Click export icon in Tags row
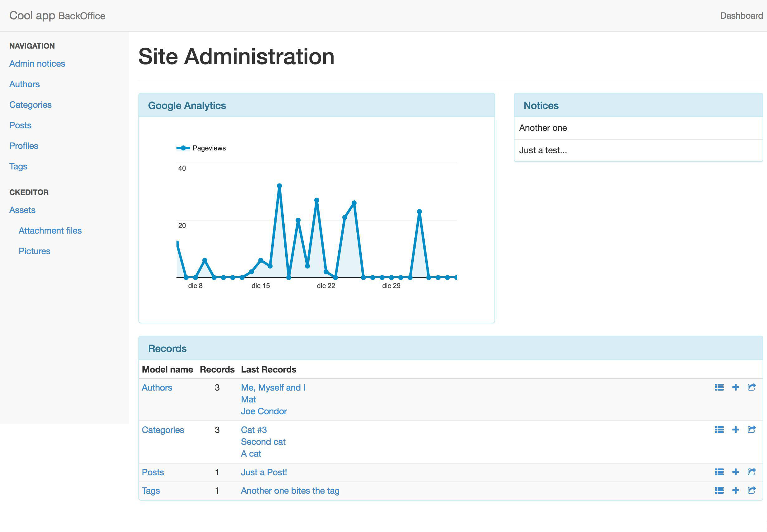Screen dimensions: 767x532 pyautogui.click(x=751, y=490)
